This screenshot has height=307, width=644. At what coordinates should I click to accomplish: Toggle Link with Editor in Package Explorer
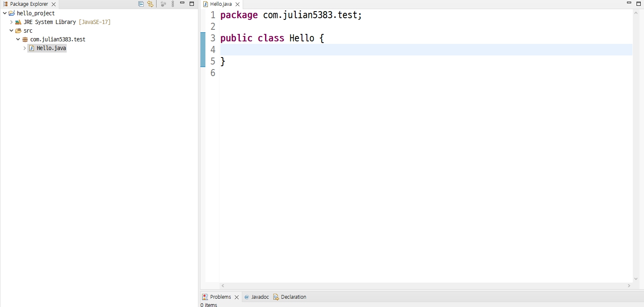coord(150,4)
